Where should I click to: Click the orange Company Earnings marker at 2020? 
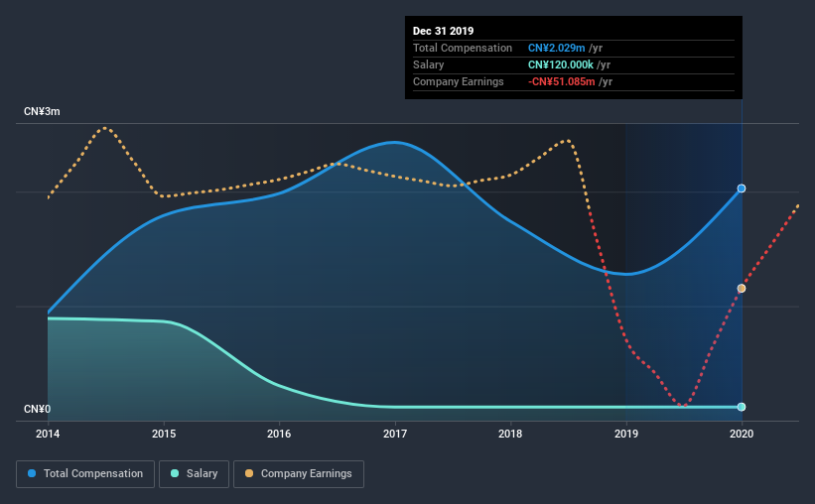pos(742,289)
